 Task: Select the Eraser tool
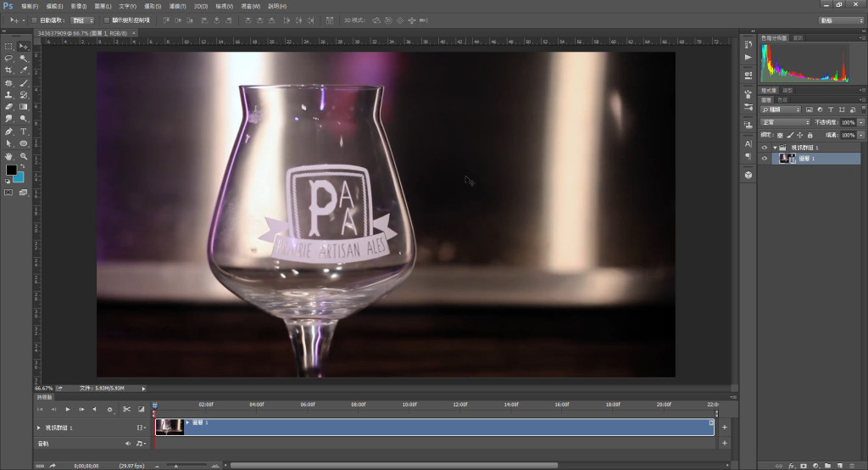point(8,107)
